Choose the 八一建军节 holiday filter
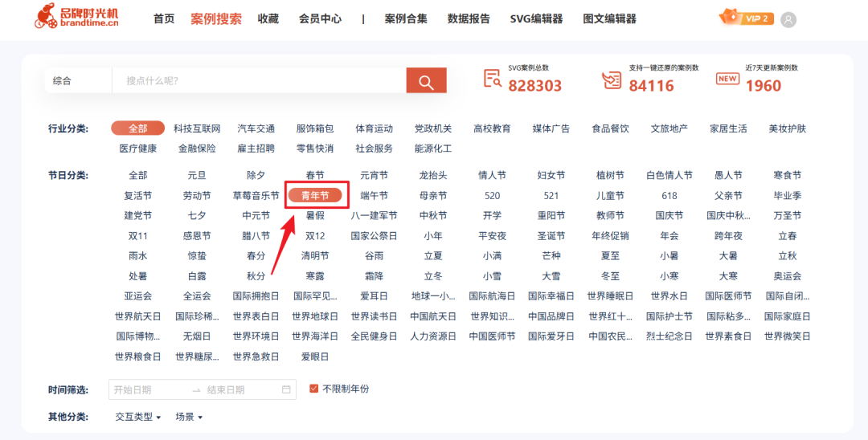Screen dimensions: 868x440 click(x=375, y=215)
